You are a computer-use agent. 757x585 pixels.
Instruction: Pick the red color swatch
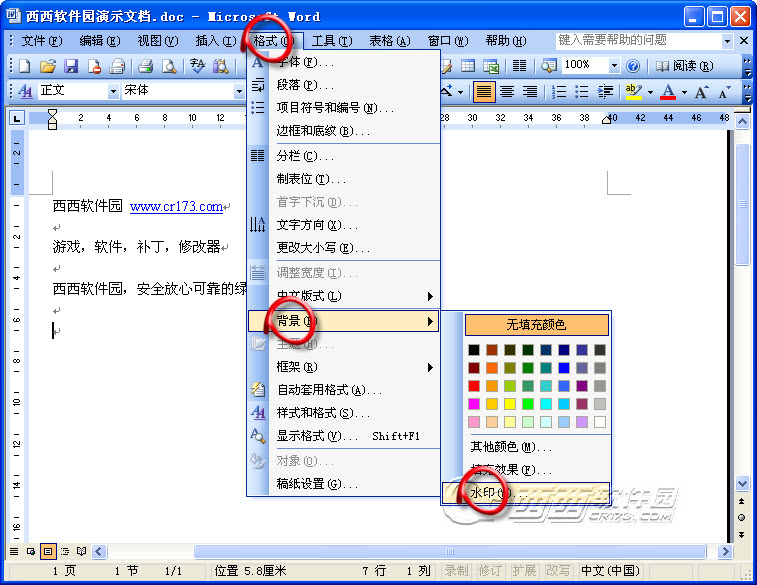474,386
